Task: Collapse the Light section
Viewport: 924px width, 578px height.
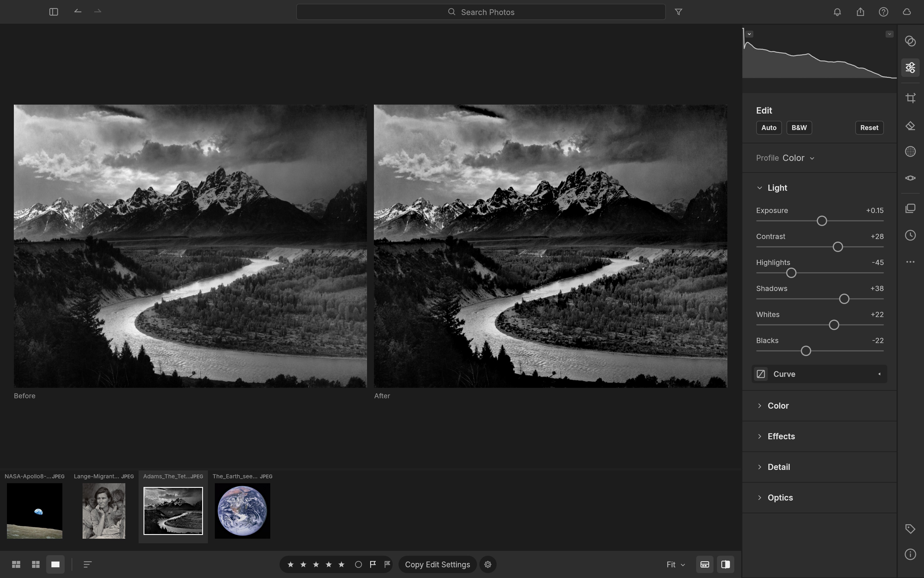Action: pos(771,188)
